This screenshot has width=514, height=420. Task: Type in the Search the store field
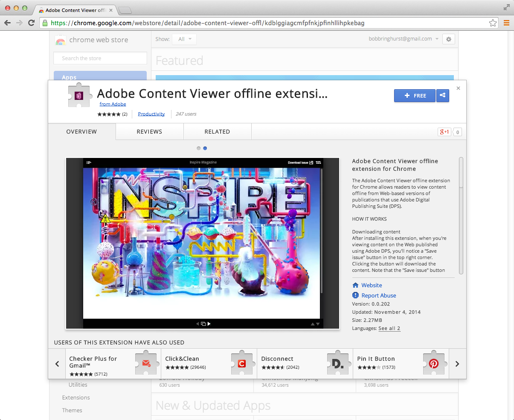(x=100, y=58)
